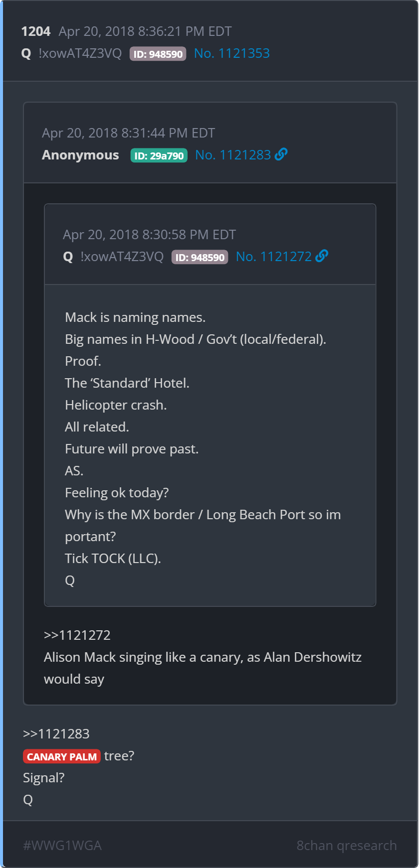The width and height of the screenshot is (419, 868).
Task: Click the green ID: 29a790 badge
Action: 159,155
